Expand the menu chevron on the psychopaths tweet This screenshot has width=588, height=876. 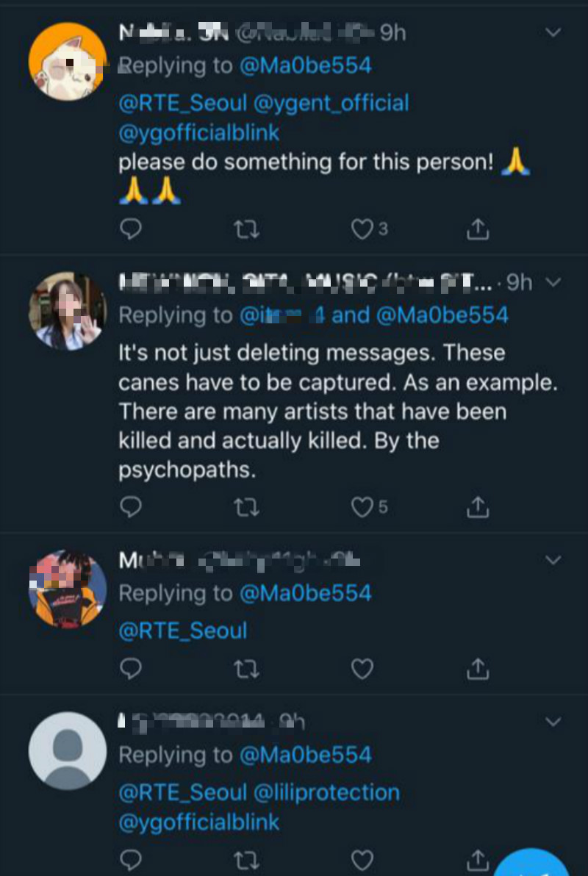coord(555,281)
